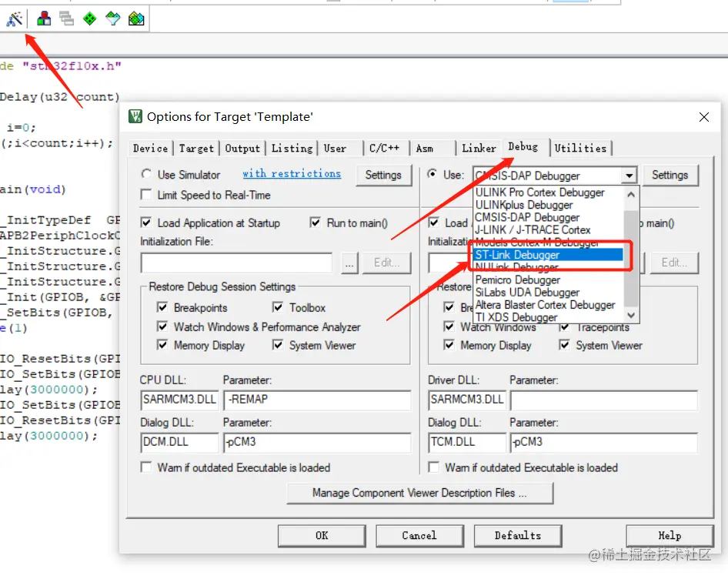Open the Linker tab
This screenshot has width=728, height=579.
tap(479, 149)
